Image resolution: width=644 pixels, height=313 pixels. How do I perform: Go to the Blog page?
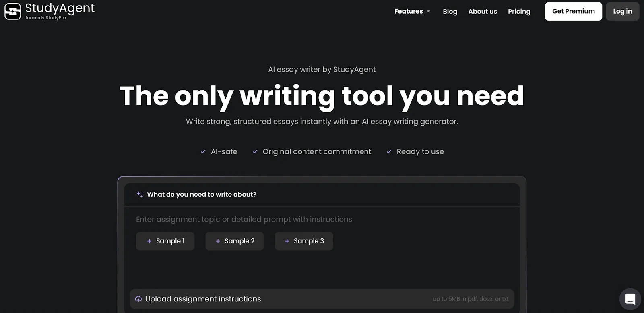[450, 11]
